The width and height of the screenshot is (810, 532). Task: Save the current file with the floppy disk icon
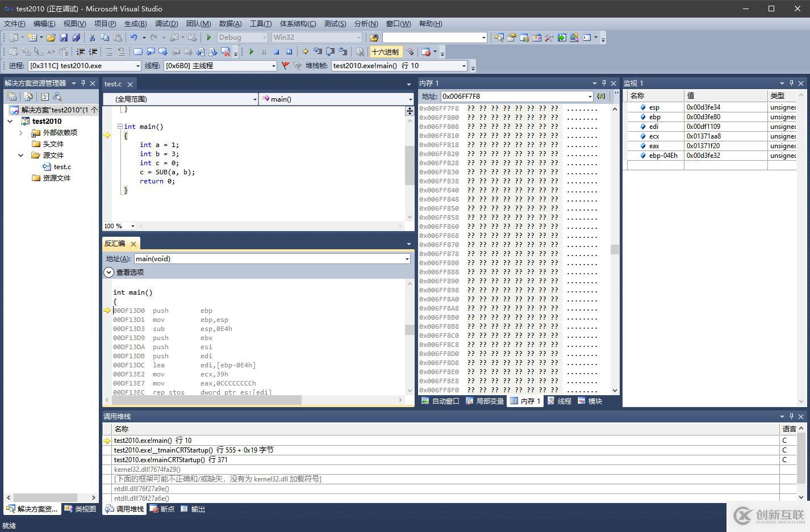pyautogui.click(x=64, y=37)
